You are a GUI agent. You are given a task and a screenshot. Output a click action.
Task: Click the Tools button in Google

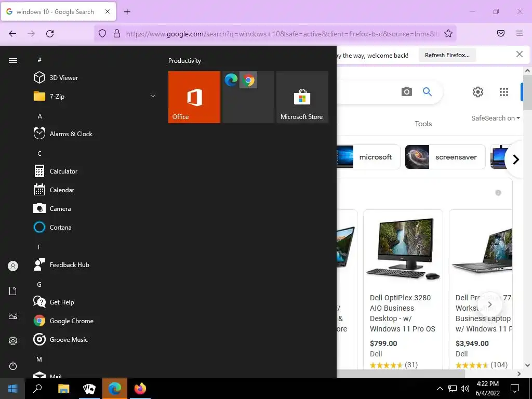(423, 124)
